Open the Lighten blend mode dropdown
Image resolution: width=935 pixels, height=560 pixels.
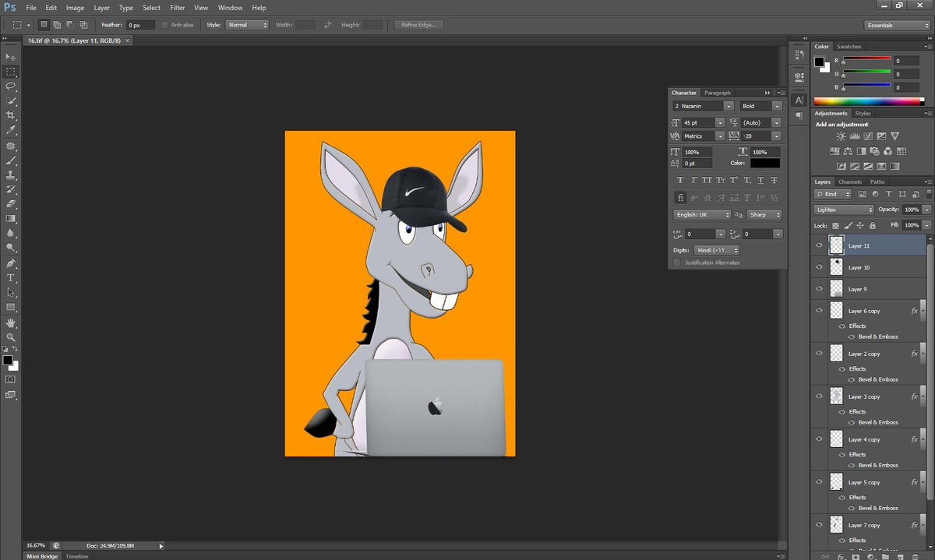(x=844, y=210)
